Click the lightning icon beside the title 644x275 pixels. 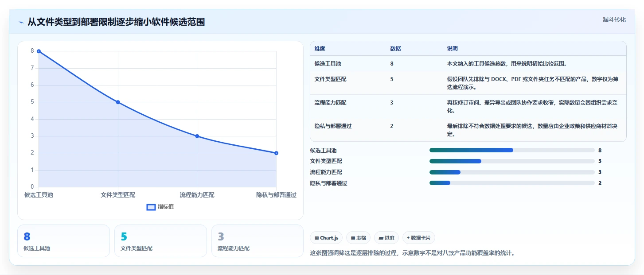[21, 22]
